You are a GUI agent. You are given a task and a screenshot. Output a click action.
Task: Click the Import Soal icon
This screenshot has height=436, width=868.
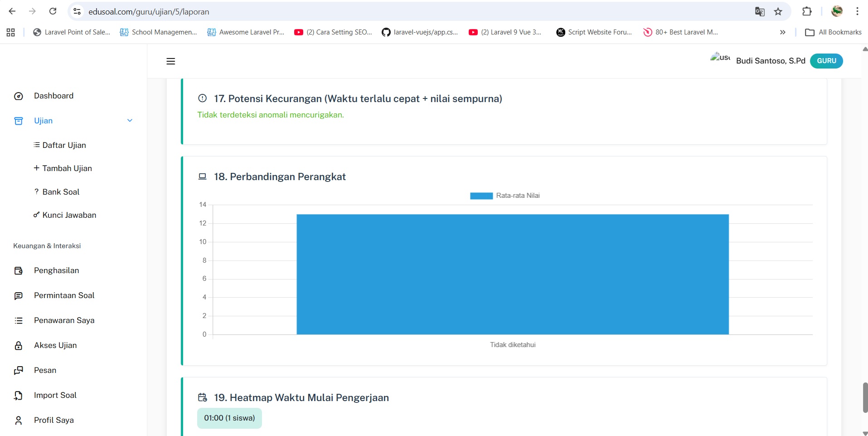click(x=18, y=395)
